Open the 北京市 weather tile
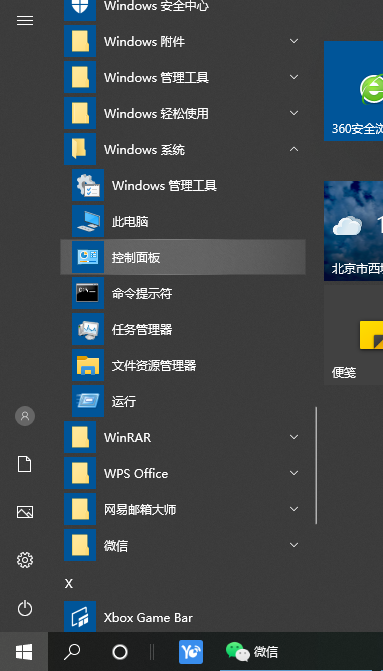This screenshot has width=383, height=671. point(353,231)
